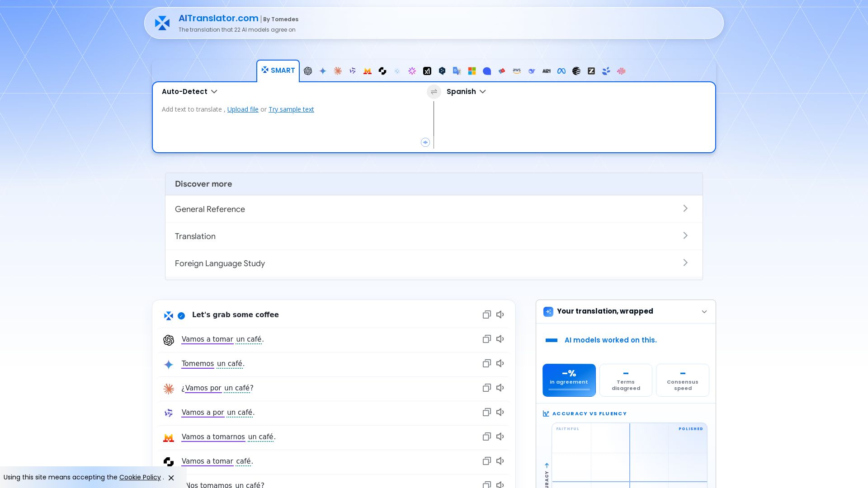
Task: Expand the General Reference row
Action: pos(434,209)
